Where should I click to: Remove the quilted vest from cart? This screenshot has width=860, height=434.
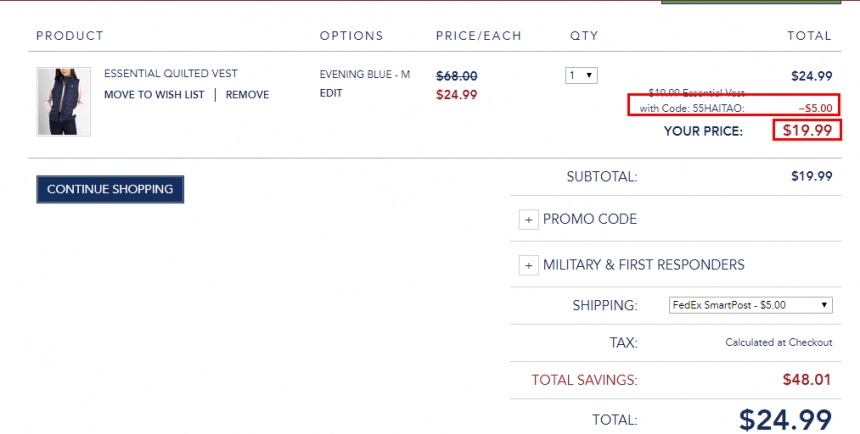tap(247, 95)
